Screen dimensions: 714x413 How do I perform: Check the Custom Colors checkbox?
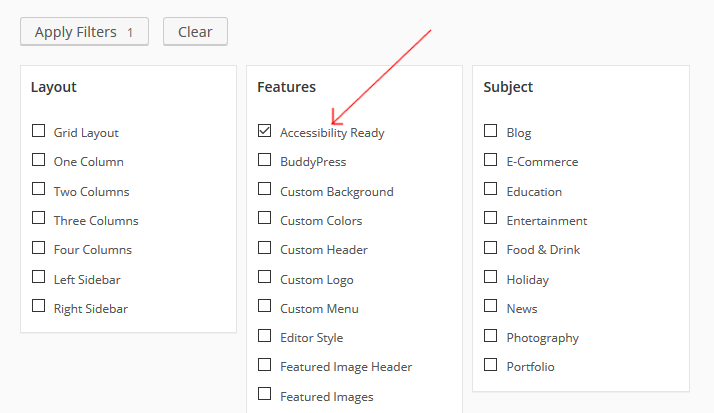pos(265,218)
